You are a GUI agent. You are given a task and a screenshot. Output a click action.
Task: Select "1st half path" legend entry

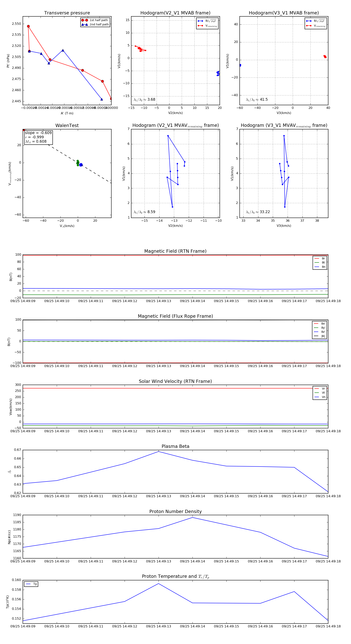(x=95, y=20)
